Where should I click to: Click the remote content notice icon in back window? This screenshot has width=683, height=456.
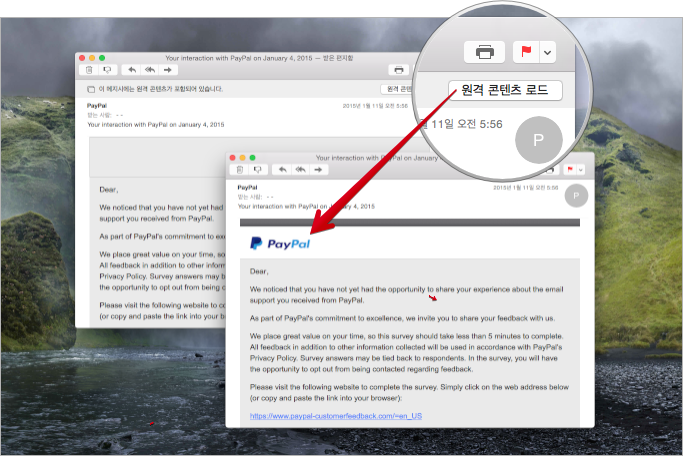tap(91, 89)
